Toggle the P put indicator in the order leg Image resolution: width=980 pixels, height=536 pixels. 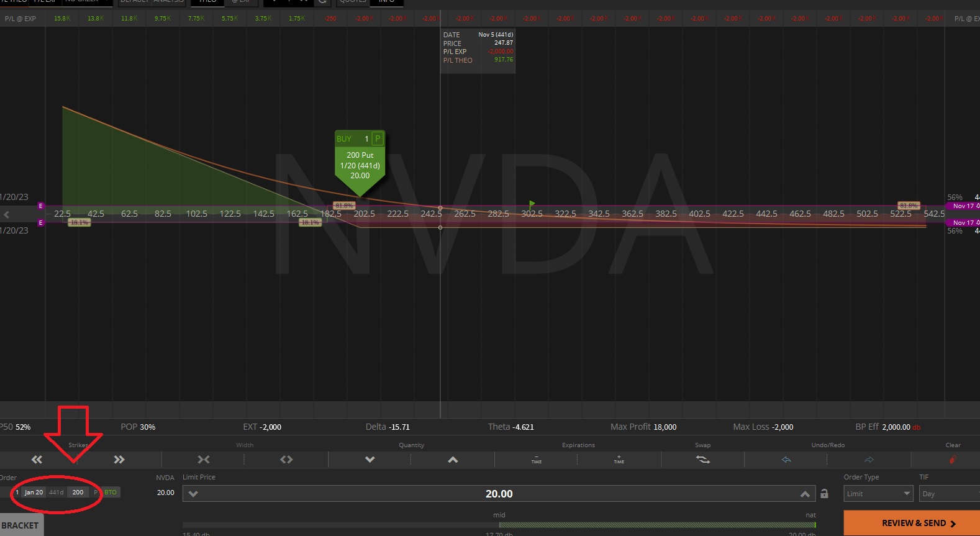[x=96, y=492]
